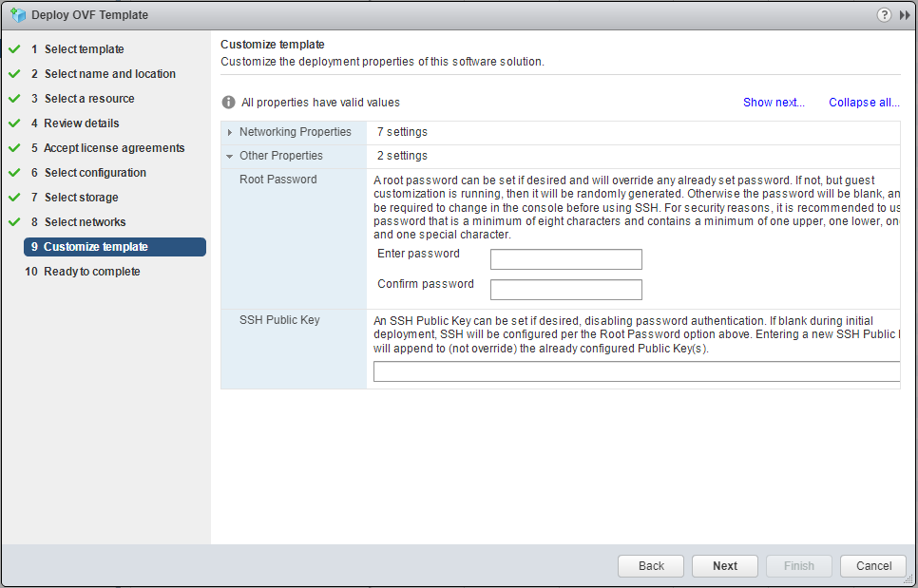Collapse the Other Properties section
This screenshot has height=588, width=918.
click(x=230, y=156)
